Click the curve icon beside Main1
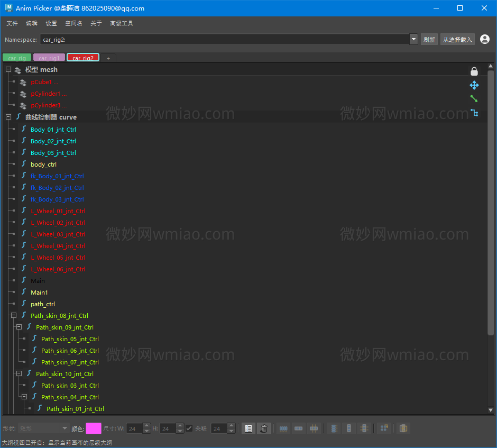The height and width of the screenshot is (448, 497). [x=24, y=292]
